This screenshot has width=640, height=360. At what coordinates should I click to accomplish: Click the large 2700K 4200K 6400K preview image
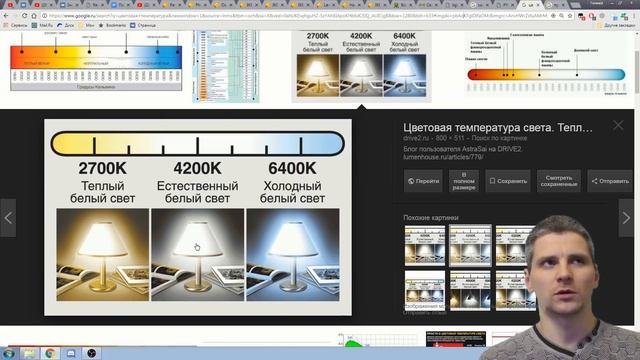198,217
